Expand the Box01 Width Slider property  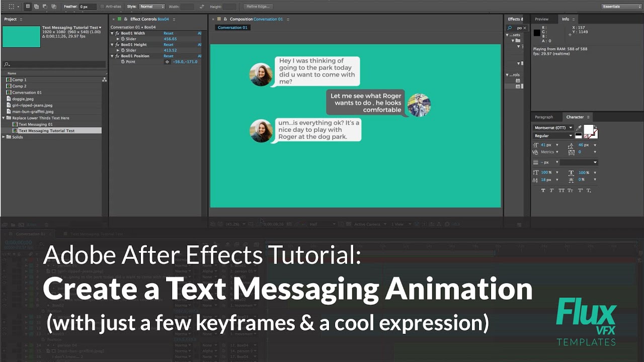coord(118,39)
